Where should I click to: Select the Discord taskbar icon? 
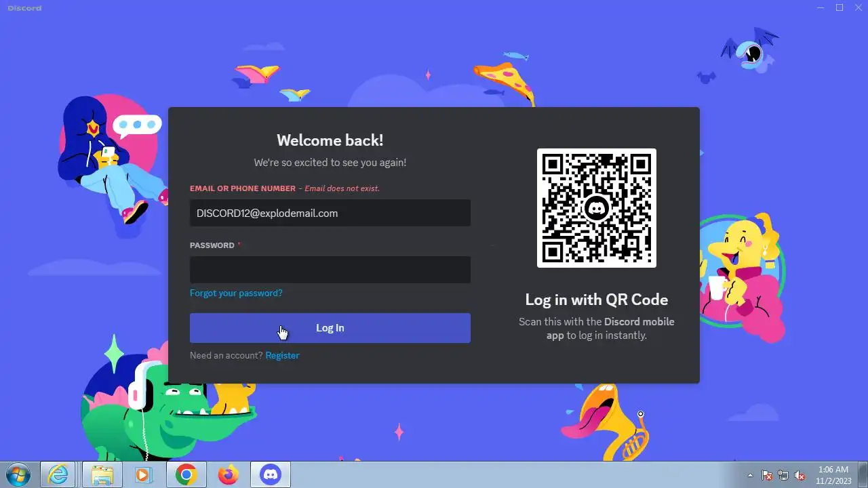[271, 474]
